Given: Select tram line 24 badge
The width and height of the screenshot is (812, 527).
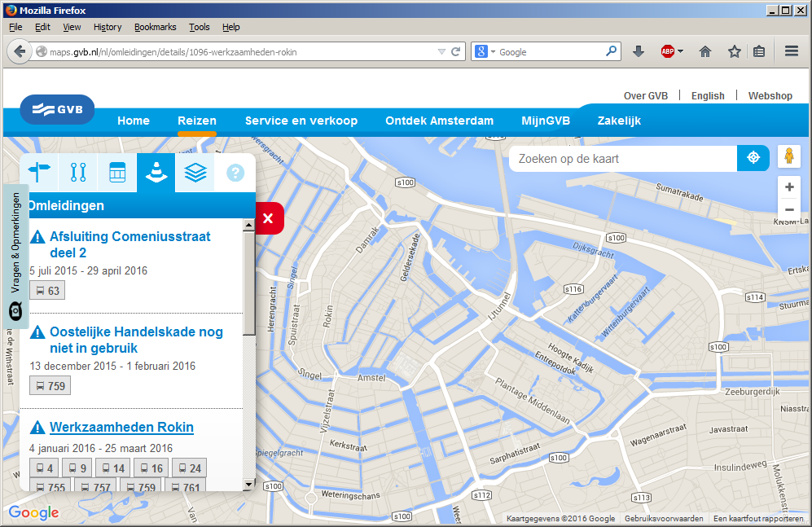Looking at the screenshot, I should click(x=190, y=468).
